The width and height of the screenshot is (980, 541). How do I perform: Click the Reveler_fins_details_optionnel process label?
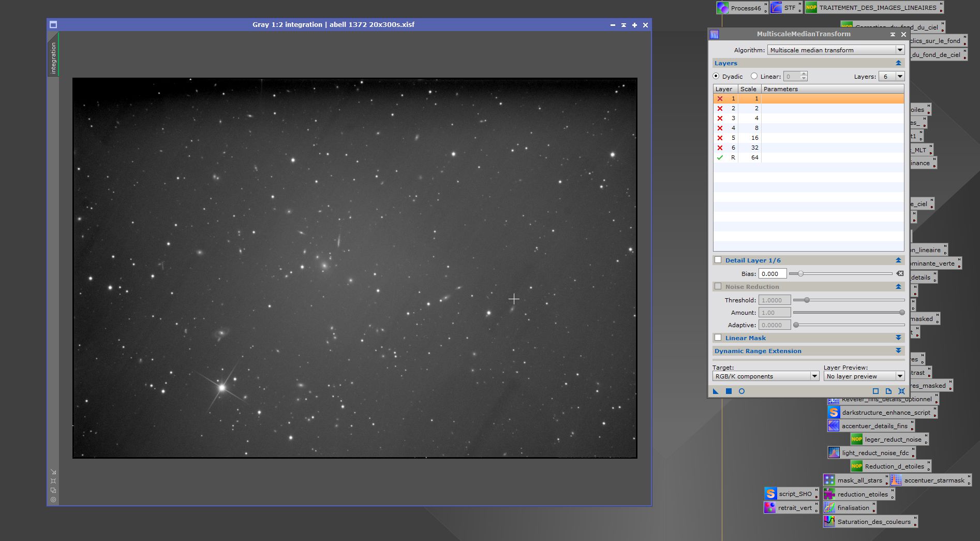[x=887, y=400]
